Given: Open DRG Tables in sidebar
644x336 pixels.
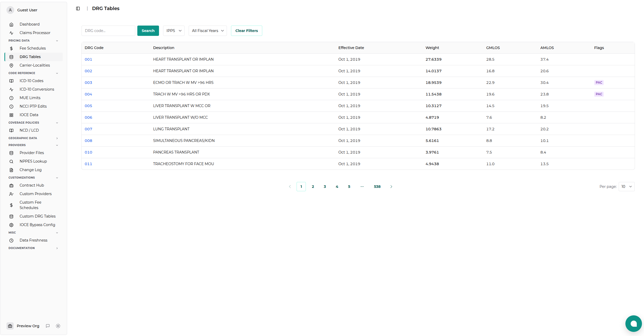Looking at the screenshot, I should [x=34, y=57].
